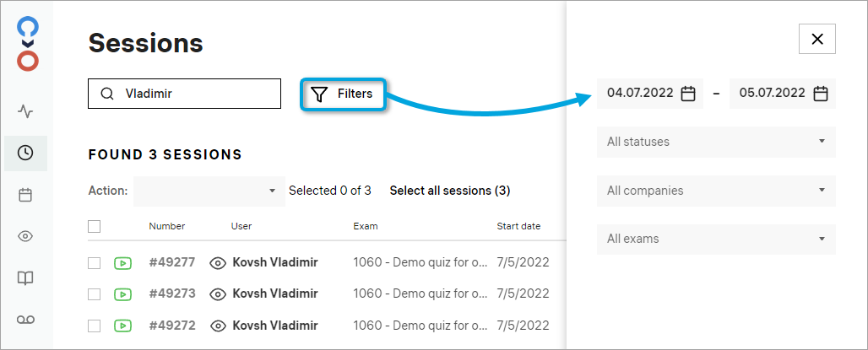Screen dimensions: 868x350
Task: Open the clock sessions icon in sidebar
Action: click(x=25, y=153)
